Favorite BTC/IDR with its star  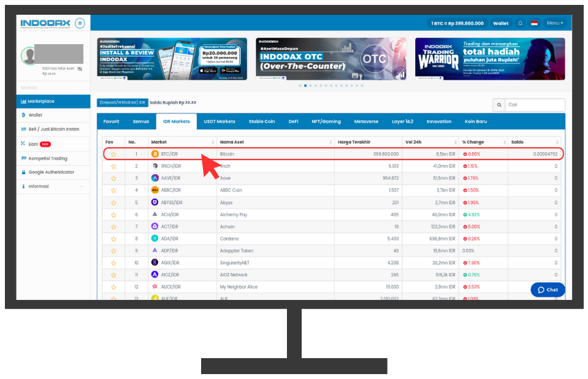(x=113, y=154)
